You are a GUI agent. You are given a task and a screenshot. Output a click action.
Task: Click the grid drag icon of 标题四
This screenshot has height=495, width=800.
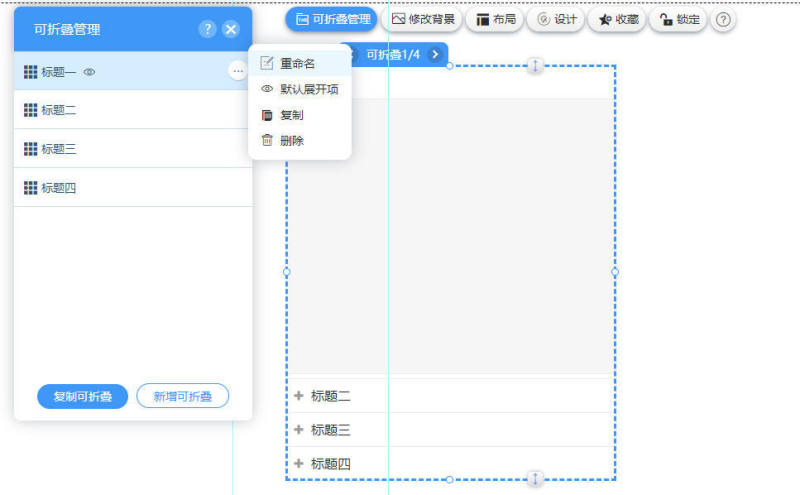(x=30, y=187)
